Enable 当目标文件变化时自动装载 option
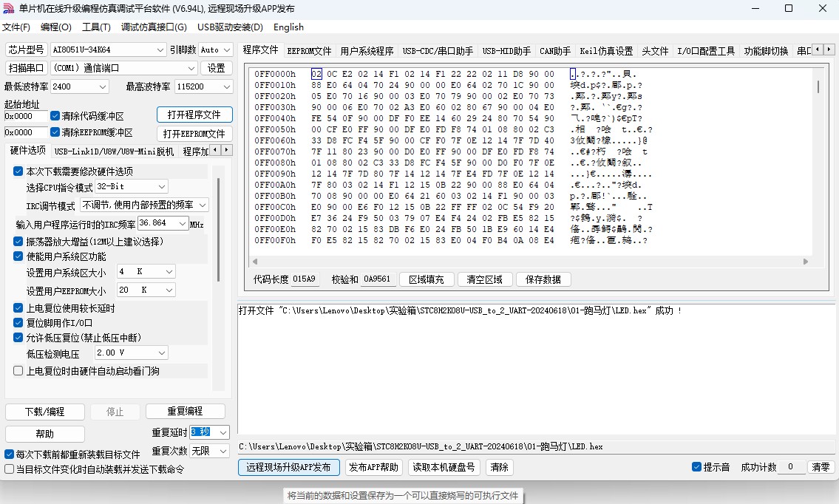 coord(9,469)
